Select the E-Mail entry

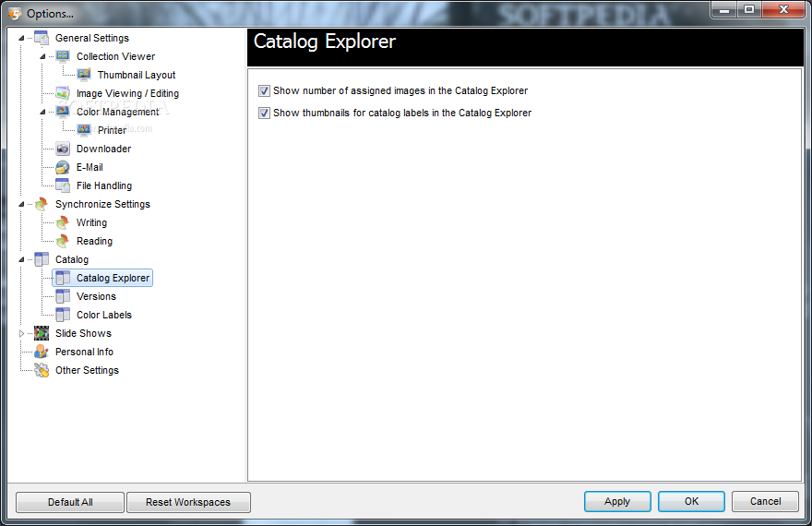pyautogui.click(x=90, y=167)
